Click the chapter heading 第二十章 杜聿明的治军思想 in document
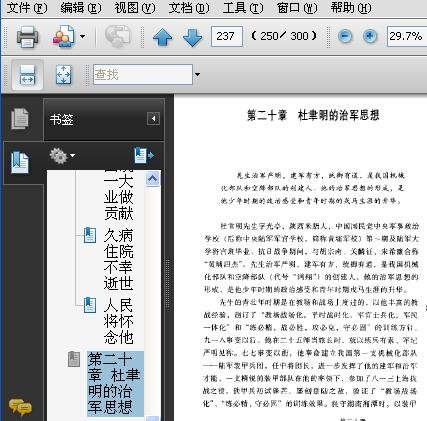This screenshot has height=421, width=427. pyautogui.click(x=313, y=115)
